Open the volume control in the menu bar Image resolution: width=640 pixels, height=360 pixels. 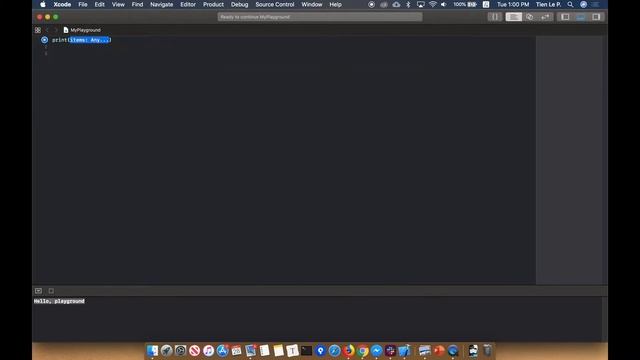click(x=444, y=4)
